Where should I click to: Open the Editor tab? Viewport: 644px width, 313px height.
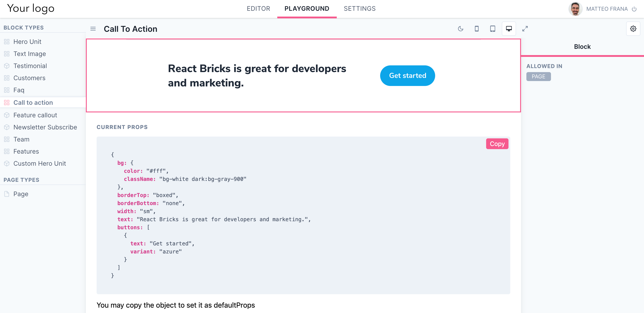click(258, 9)
